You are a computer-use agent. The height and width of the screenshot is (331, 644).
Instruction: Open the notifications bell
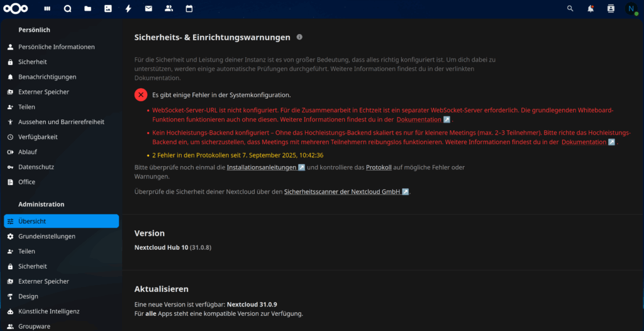591,9
